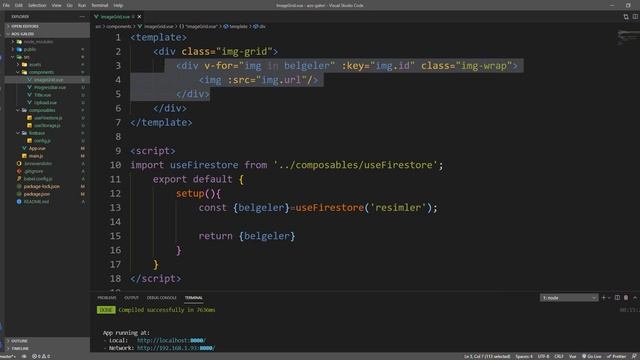The image size is (640, 360).
Task: Open Title.vue in the explorer tree
Action: [47, 95]
